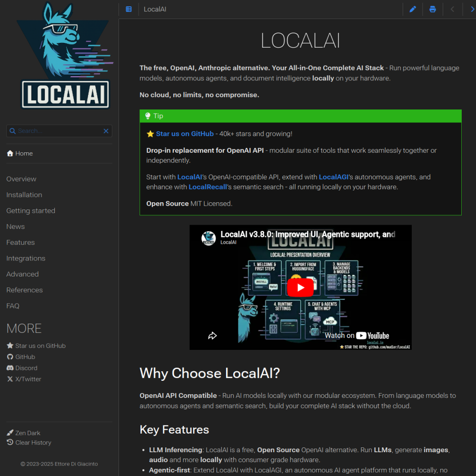476x476 pixels.
Task: Open the LocalAGI link
Action: 333,177
